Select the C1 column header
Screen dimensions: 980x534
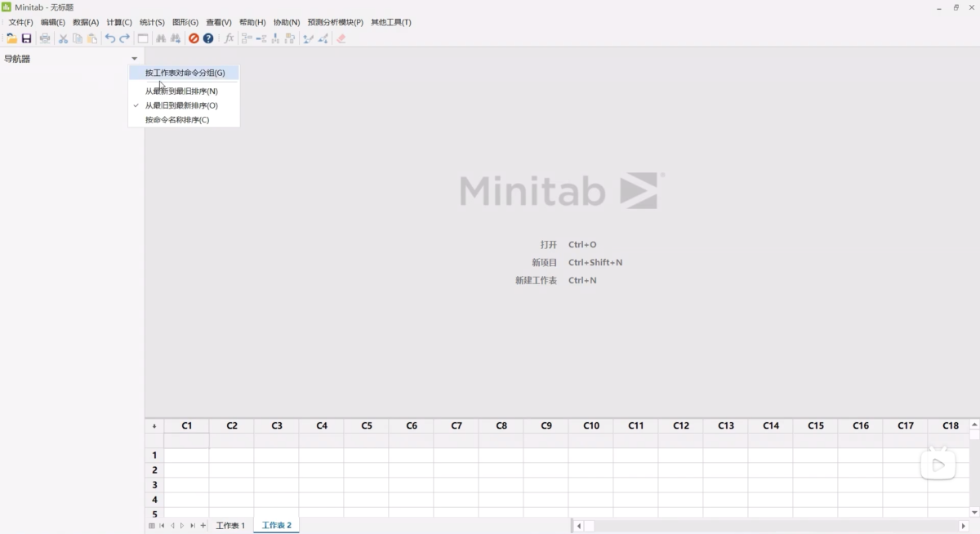[187, 426]
